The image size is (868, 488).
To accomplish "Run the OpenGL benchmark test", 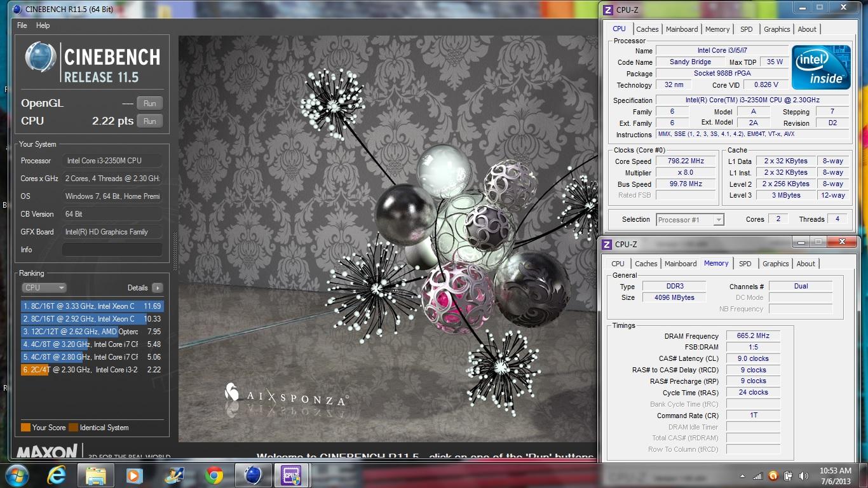I will 150,104.
